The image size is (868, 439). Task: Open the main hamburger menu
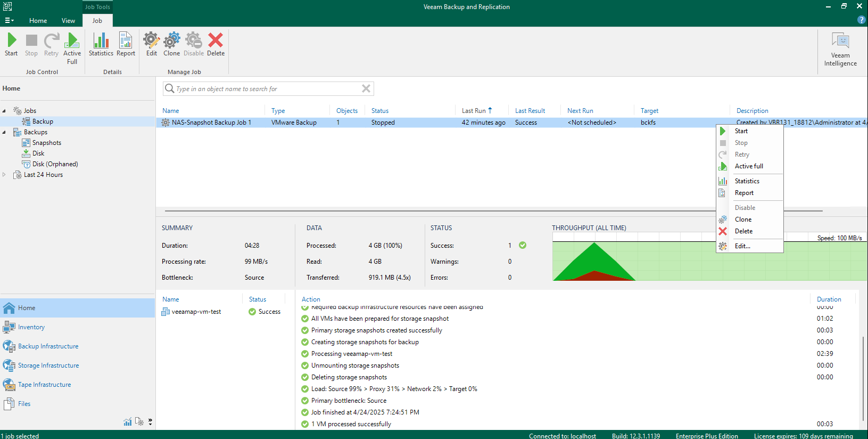(9, 20)
